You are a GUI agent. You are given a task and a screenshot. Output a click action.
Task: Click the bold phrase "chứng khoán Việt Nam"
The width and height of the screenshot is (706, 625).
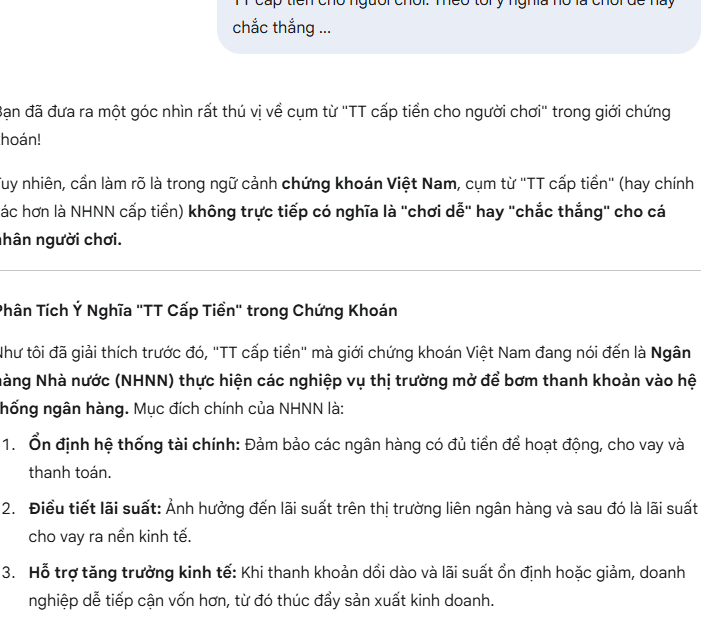[369, 184]
